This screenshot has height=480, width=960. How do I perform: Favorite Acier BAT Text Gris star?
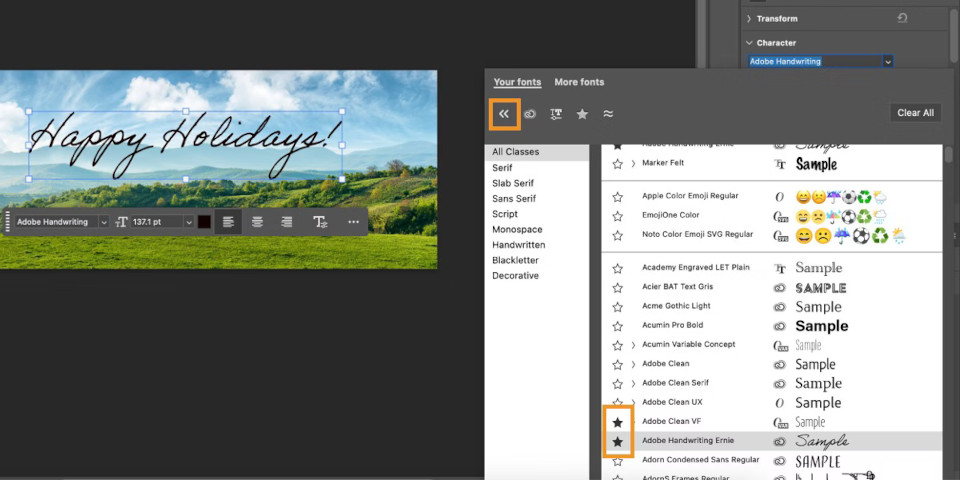(x=618, y=288)
